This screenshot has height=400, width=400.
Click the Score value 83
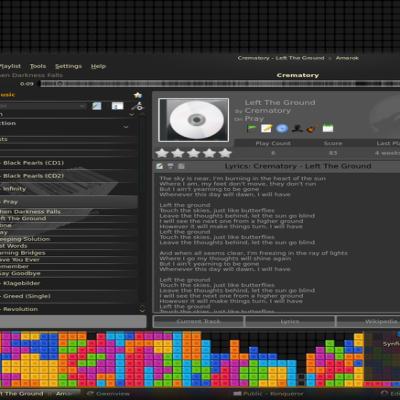coord(333,153)
